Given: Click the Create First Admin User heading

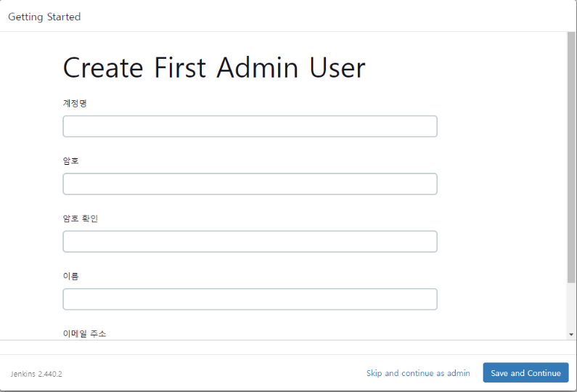Looking at the screenshot, I should click(x=214, y=68).
